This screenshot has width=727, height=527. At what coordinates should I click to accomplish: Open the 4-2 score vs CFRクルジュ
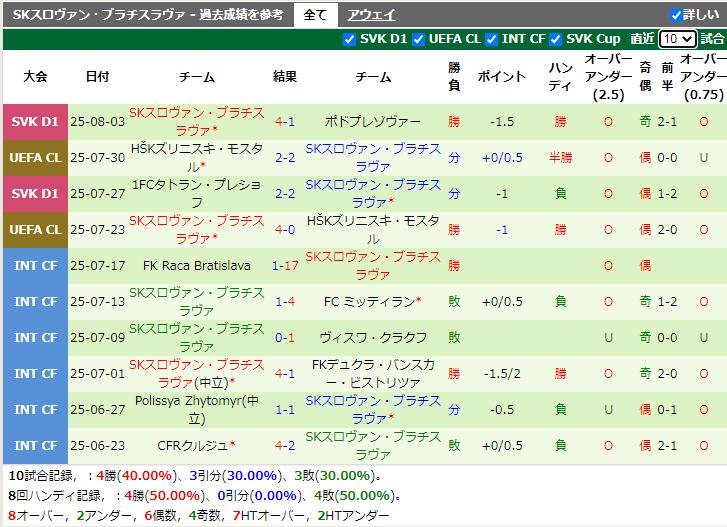pos(285,446)
